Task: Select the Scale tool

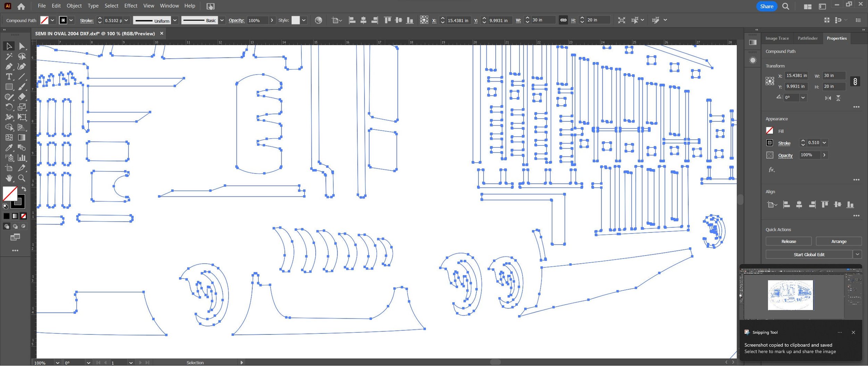Action: 22,107
